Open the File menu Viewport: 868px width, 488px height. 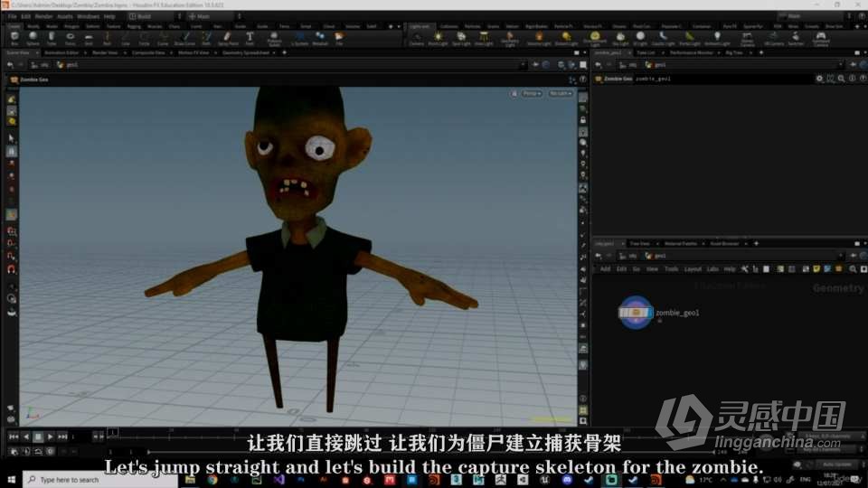(x=12, y=16)
